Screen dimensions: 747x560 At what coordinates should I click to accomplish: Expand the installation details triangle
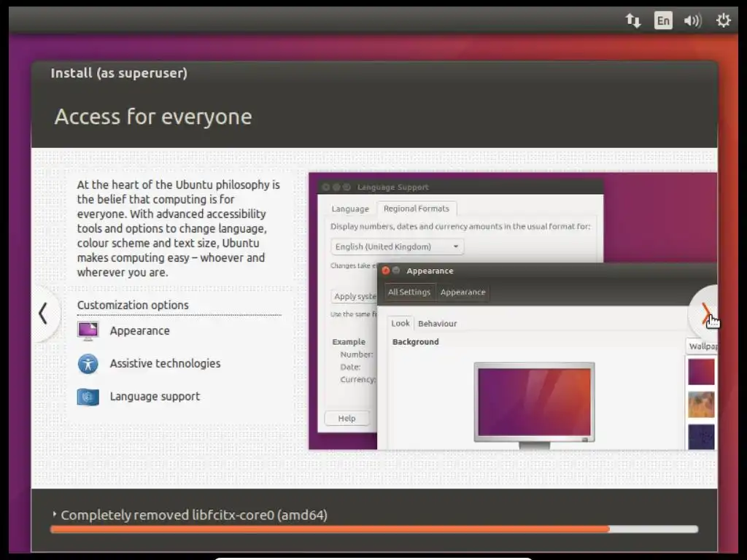[54, 514]
